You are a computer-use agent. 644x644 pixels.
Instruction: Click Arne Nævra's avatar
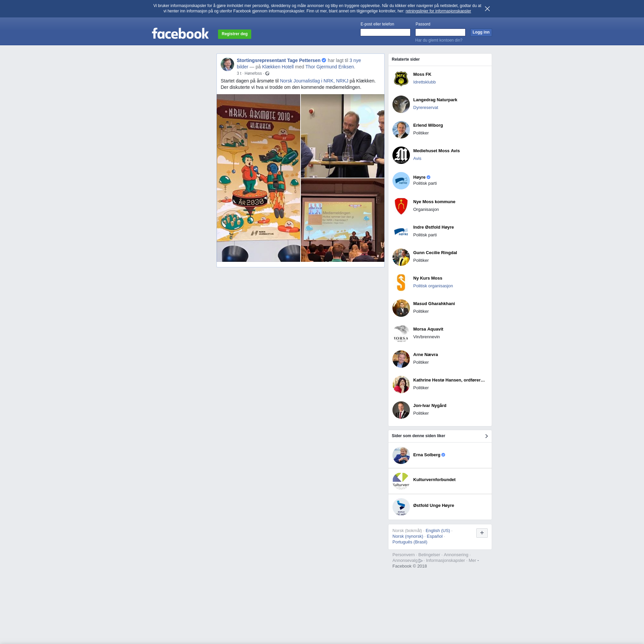click(x=401, y=359)
